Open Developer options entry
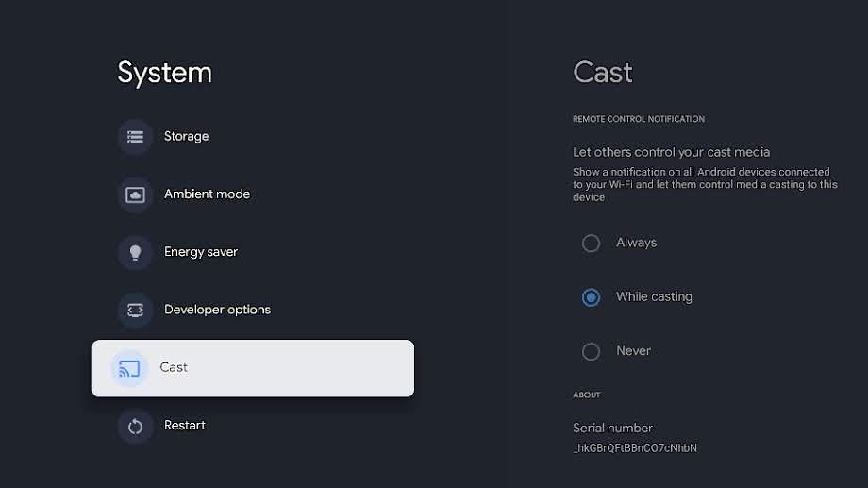Image resolution: width=868 pixels, height=488 pixels. click(x=217, y=310)
